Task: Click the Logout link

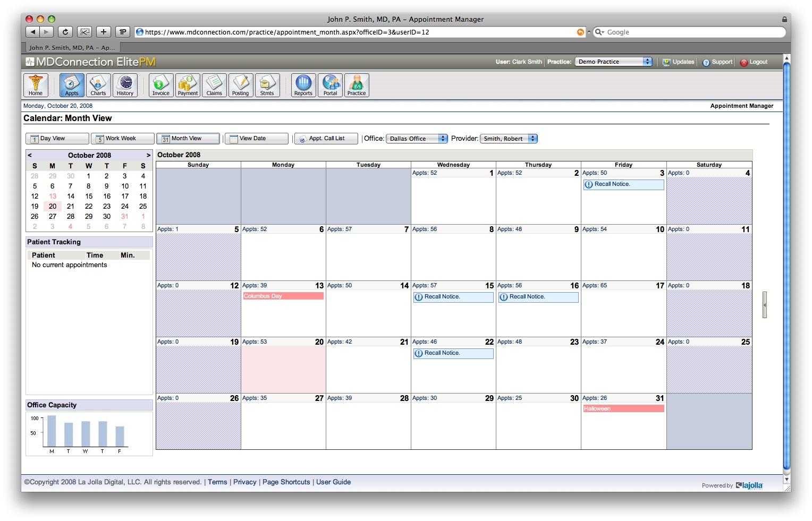Action: [x=754, y=62]
